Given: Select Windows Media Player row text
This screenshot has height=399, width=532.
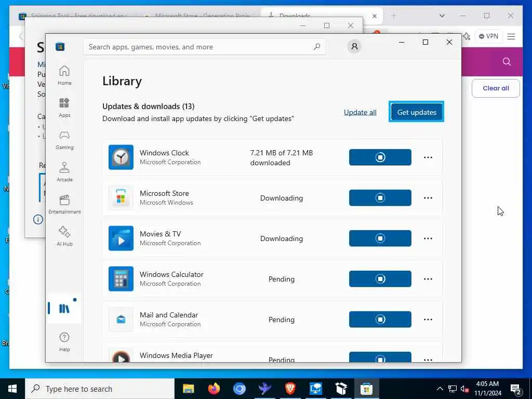Looking at the screenshot, I should pos(177,355).
